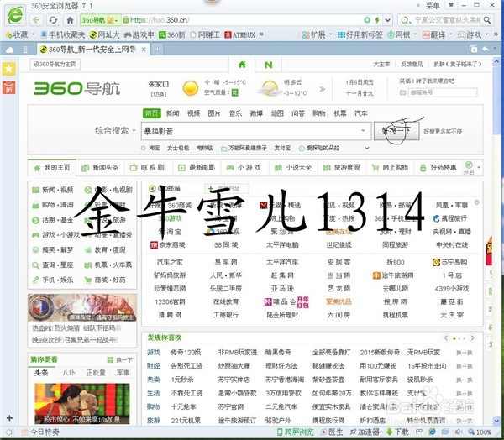Click the browser back arrow button
This screenshot has width=504, height=440.
[36, 20]
